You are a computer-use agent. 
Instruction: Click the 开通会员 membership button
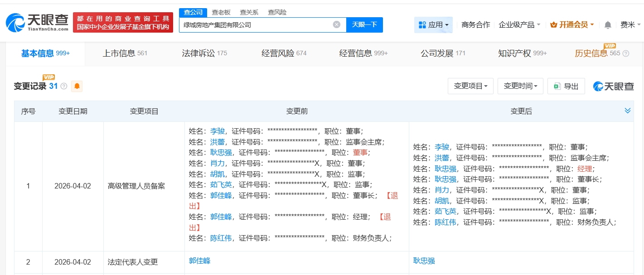[x=572, y=25]
